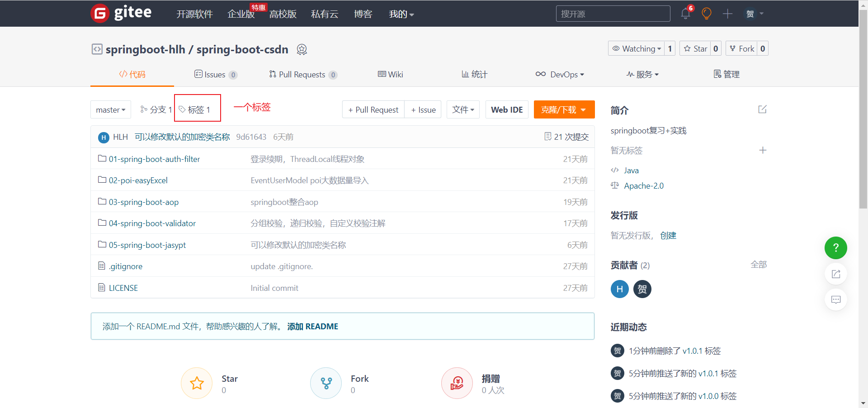Open the Watching dropdown
868x408 pixels.
coord(636,48)
